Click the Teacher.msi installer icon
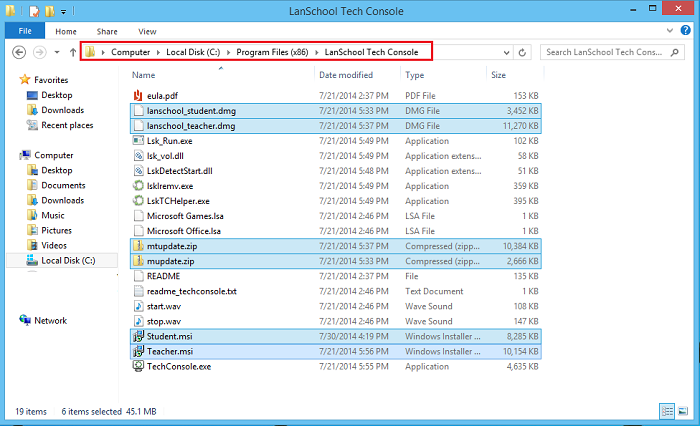 pyautogui.click(x=138, y=351)
